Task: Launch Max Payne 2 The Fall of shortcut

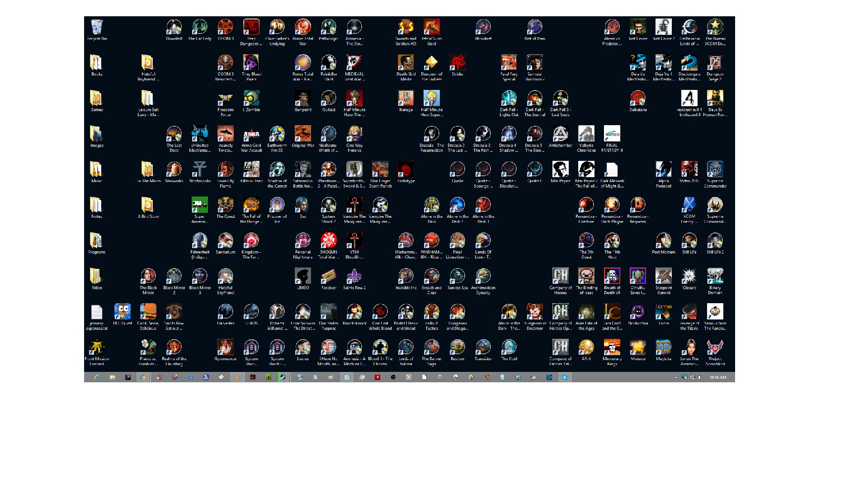Action: point(586,175)
